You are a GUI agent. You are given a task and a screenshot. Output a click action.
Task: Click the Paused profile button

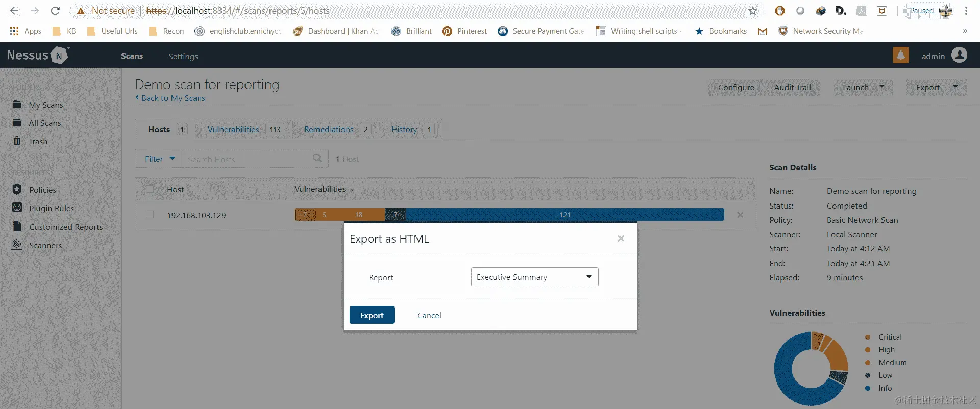click(x=929, y=11)
